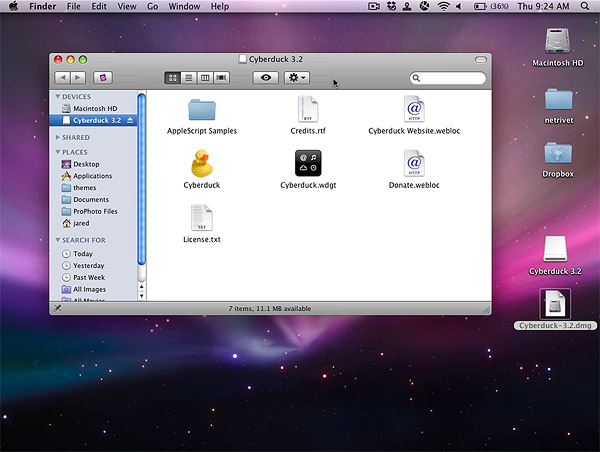
Task: Click the volume icon in the menu bar
Action: (459, 6)
